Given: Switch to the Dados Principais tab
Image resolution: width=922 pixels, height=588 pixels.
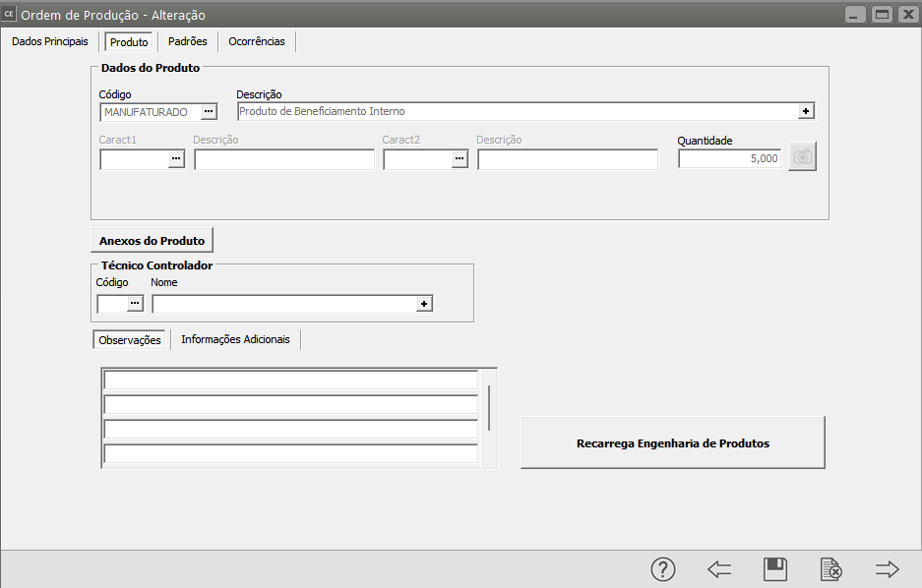Looking at the screenshot, I should 49,42.
